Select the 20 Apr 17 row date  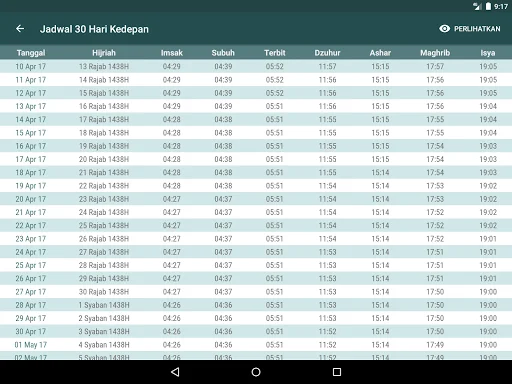pyautogui.click(x=31, y=199)
